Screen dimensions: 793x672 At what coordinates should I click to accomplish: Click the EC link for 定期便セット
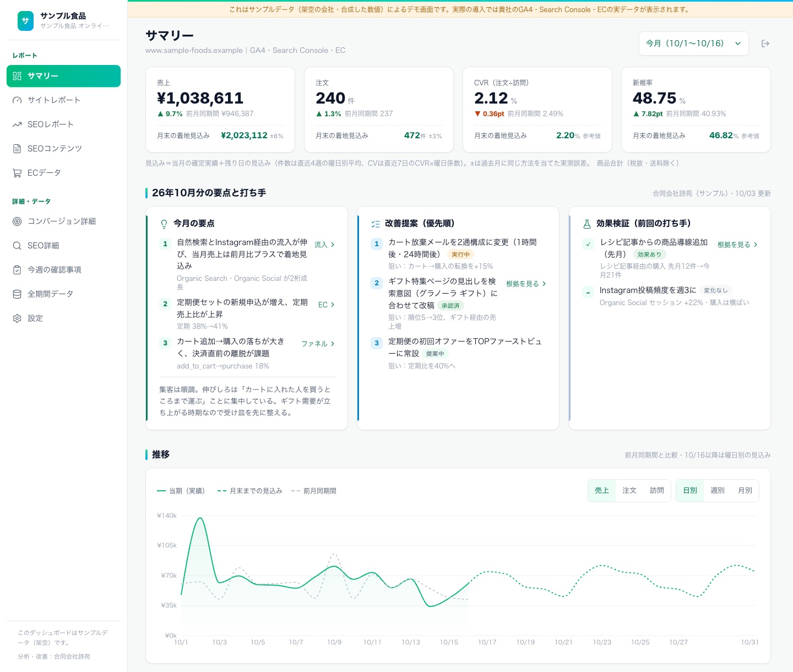pos(327,305)
